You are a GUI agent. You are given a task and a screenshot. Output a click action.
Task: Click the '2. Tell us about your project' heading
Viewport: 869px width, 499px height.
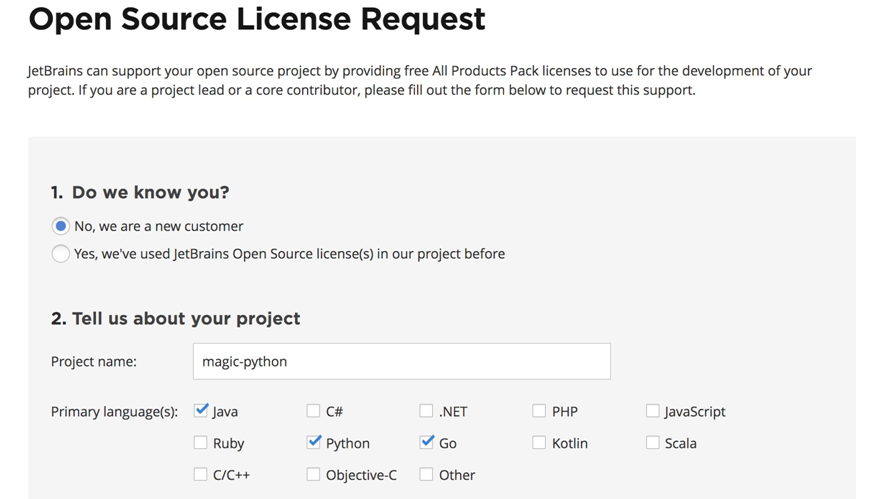[175, 319]
